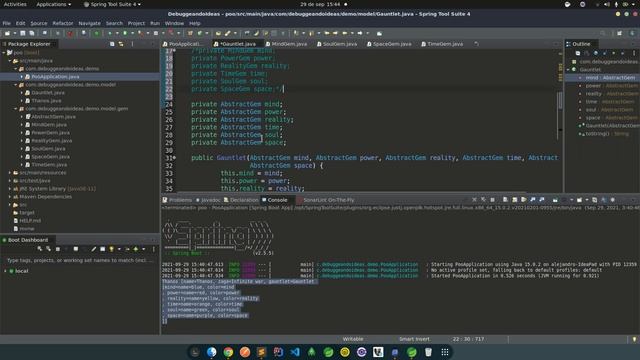Open the Applications menu in top bar

pyautogui.click(x=53, y=4)
